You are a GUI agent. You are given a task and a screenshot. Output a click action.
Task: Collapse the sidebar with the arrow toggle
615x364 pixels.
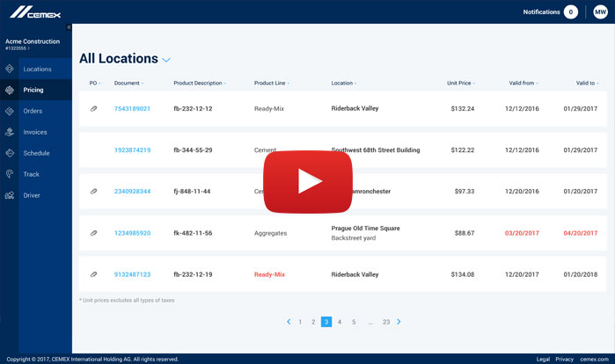(69, 27)
